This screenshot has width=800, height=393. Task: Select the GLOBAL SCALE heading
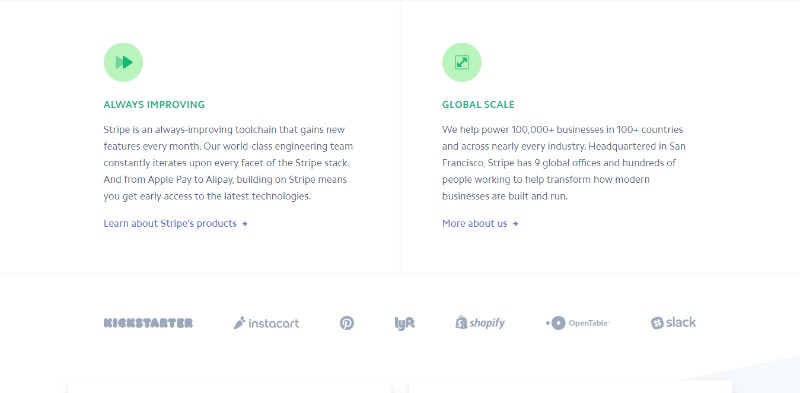478,105
